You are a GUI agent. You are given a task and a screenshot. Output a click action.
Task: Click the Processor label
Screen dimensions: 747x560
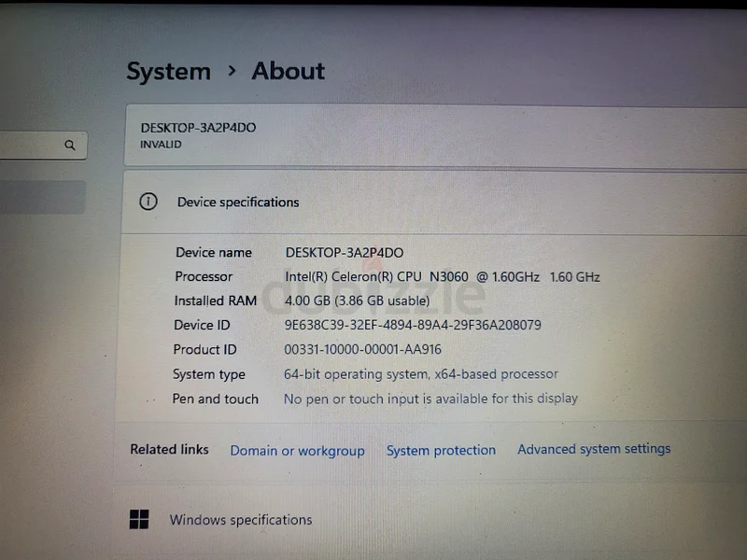(204, 276)
